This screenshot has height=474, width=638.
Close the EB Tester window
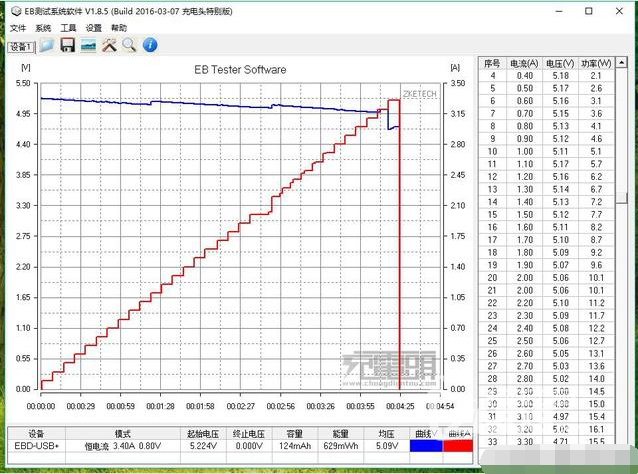pyautogui.click(x=619, y=11)
